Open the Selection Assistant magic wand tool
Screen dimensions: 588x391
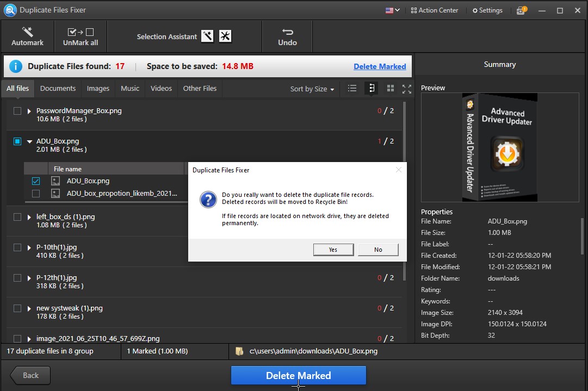click(207, 36)
